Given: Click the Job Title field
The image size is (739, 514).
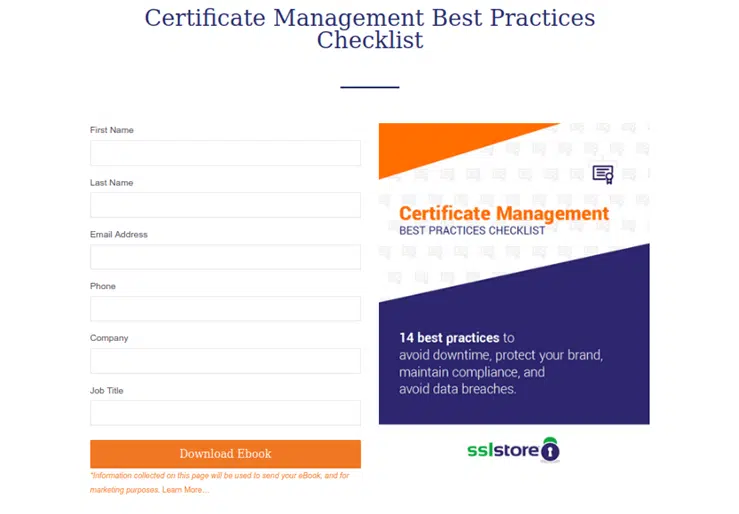Looking at the screenshot, I should coord(225,413).
